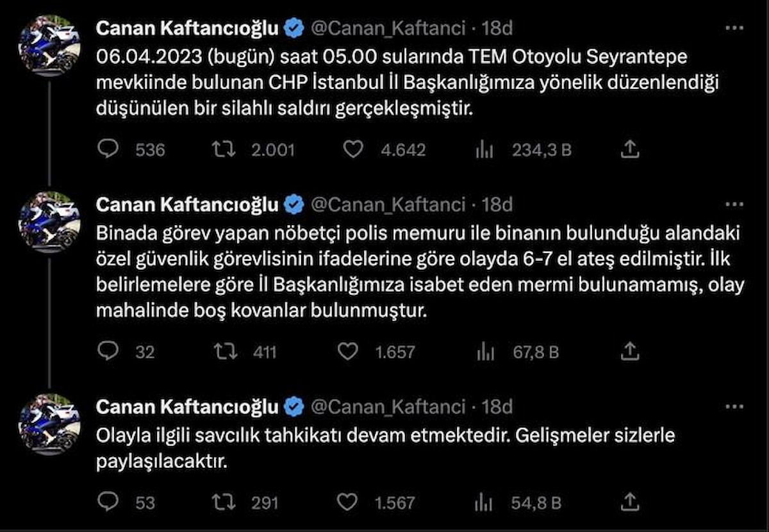This screenshot has height=532, width=769.
Task: Reply to the first tweet with 536 replies
Action: pyautogui.click(x=108, y=149)
